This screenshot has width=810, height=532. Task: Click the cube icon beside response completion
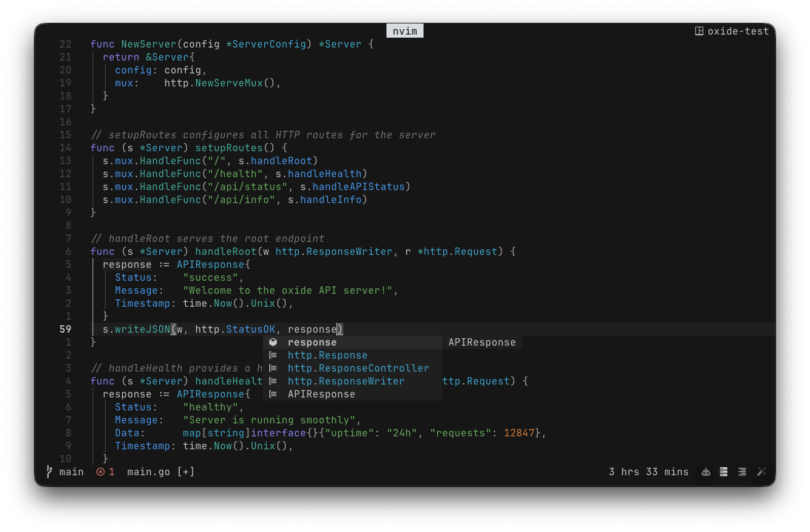273,342
